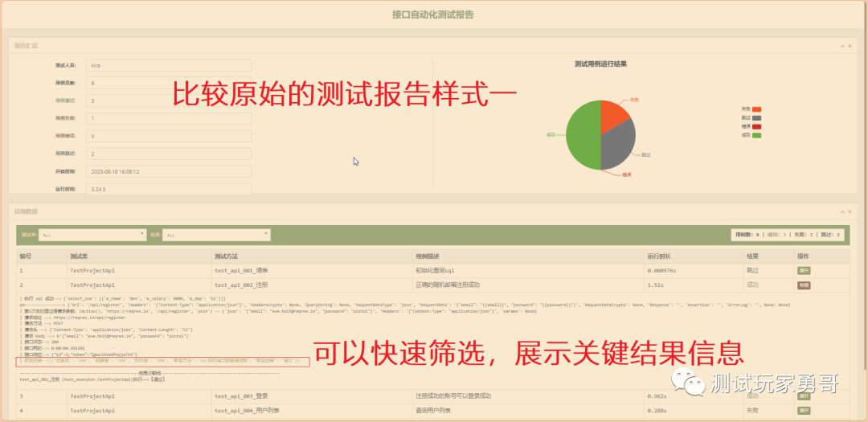This screenshot has width=868, height=422.
Task: Click the 用例错误 field showing 0
Action: click(169, 136)
